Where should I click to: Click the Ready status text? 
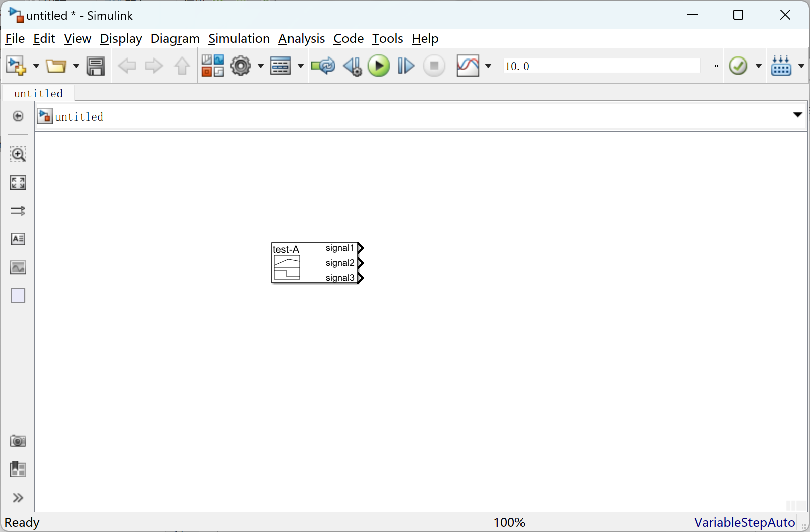(22, 523)
